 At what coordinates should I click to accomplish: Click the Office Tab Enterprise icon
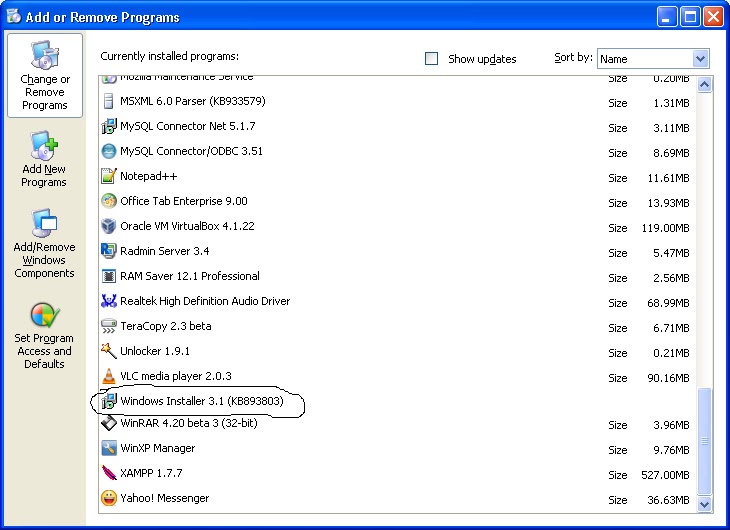pyautogui.click(x=108, y=201)
